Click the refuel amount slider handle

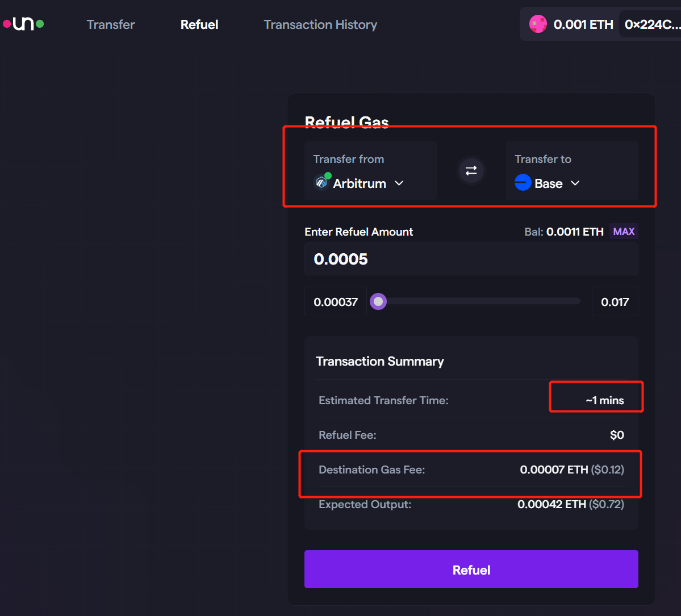coord(378,301)
